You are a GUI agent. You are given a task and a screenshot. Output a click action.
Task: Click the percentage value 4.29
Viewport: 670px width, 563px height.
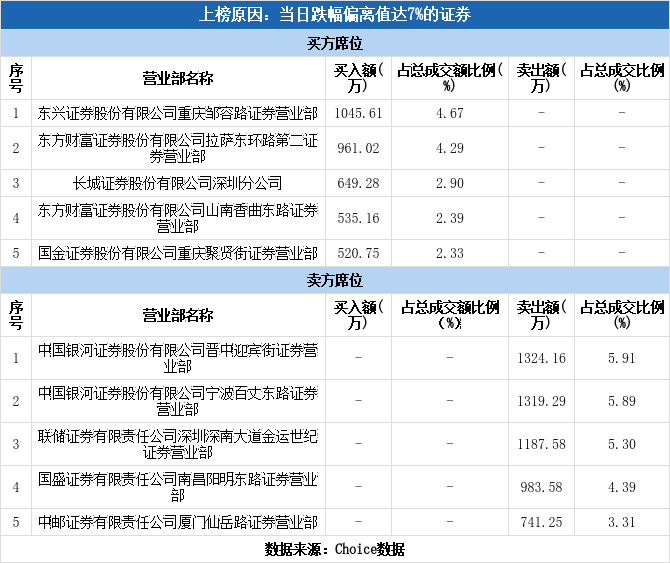(450, 148)
